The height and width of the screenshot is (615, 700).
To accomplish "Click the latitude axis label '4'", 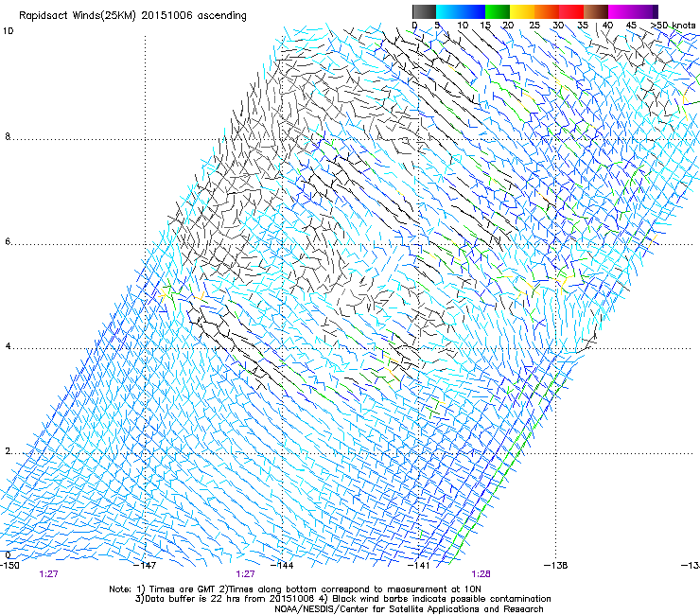I will tap(8, 346).
